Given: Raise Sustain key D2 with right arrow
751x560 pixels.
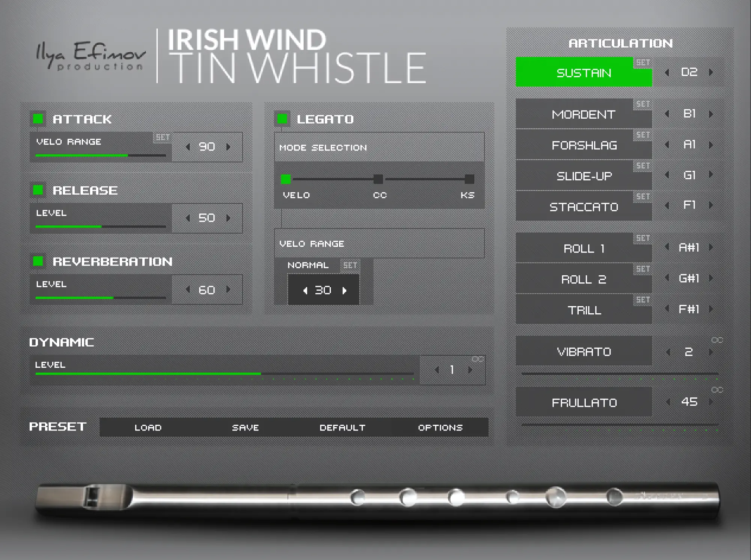Looking at the screenshot, I should click(711, 72).
